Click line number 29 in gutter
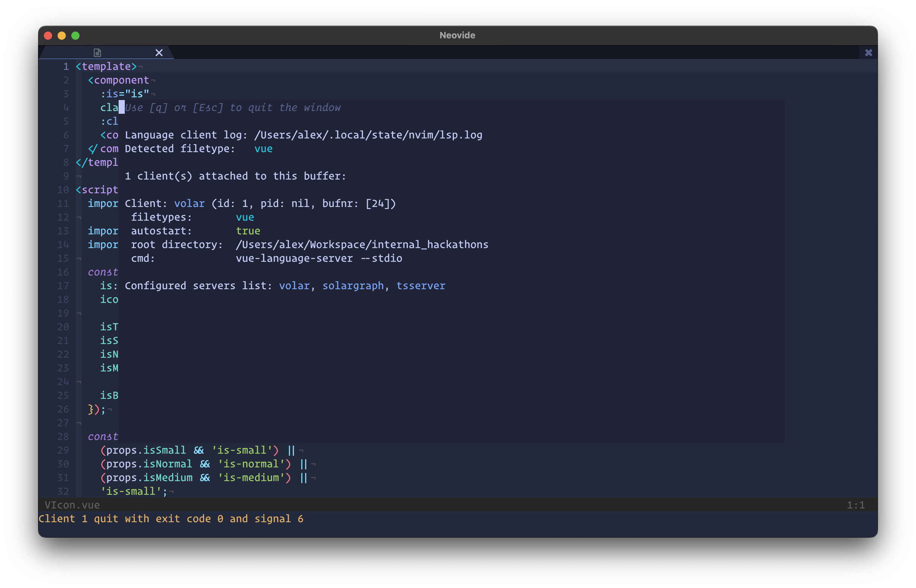This screenshot has width=916, height=588. (63, 451)
